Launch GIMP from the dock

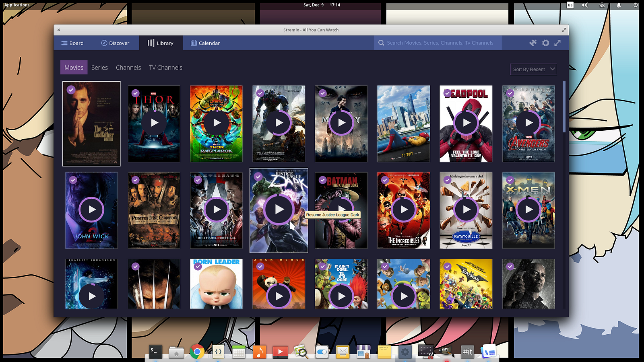pos(446,352)
